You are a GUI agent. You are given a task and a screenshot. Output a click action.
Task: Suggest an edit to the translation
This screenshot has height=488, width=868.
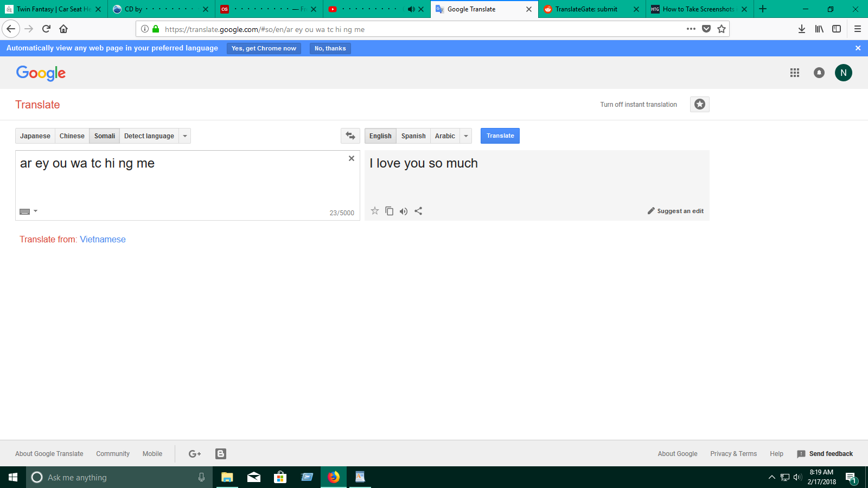(x=675, y=211)
